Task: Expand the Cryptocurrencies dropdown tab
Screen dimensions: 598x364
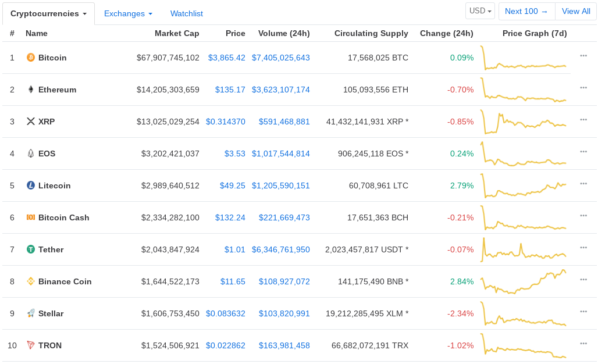Action: tap(48, 14)
